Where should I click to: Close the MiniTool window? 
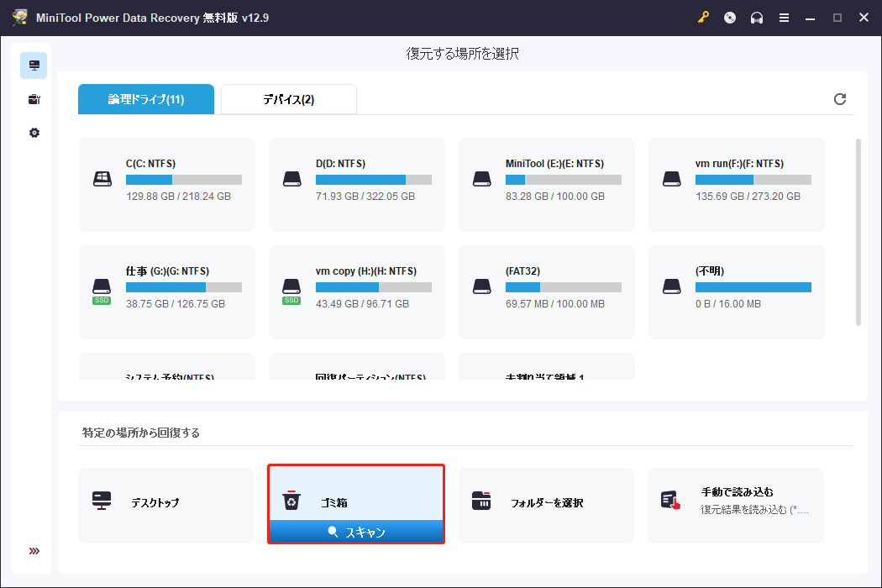(864, 18)
